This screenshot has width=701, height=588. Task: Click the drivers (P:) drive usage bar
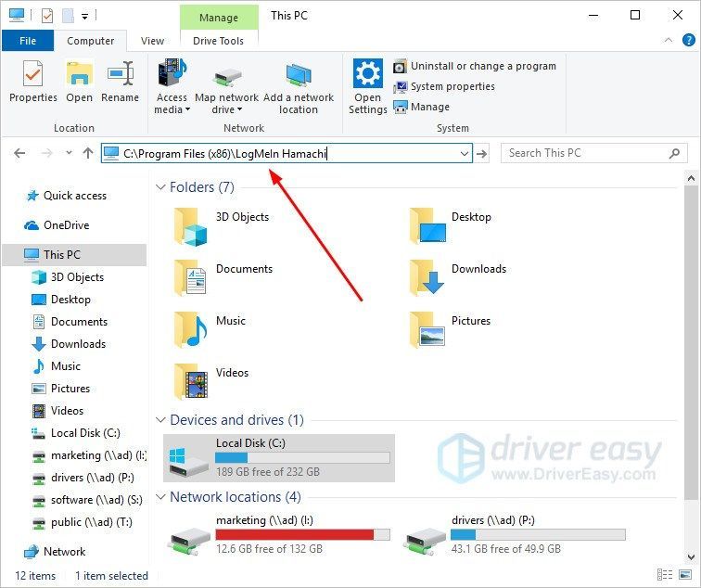click(538, 534)
